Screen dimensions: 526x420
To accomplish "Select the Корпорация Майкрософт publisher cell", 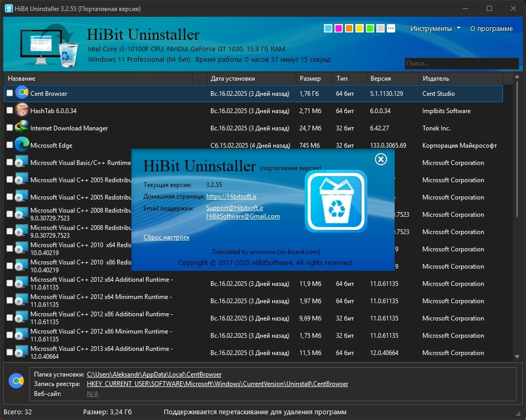I will [459, 146].
